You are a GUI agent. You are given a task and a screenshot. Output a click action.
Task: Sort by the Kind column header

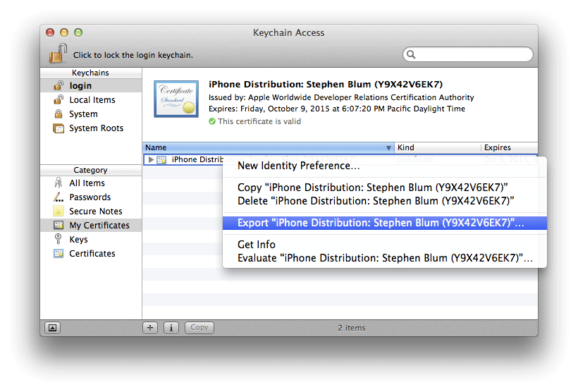[x=437, y=148]
